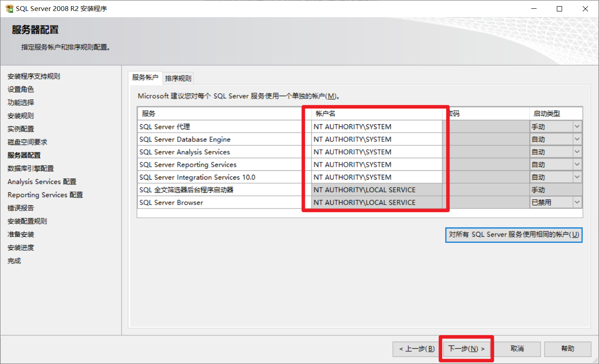Image resolution: width=599 pixels, height=364 pixels.
Task: Click the 完成 step in sidebar
Action: [x=14, y=261]
